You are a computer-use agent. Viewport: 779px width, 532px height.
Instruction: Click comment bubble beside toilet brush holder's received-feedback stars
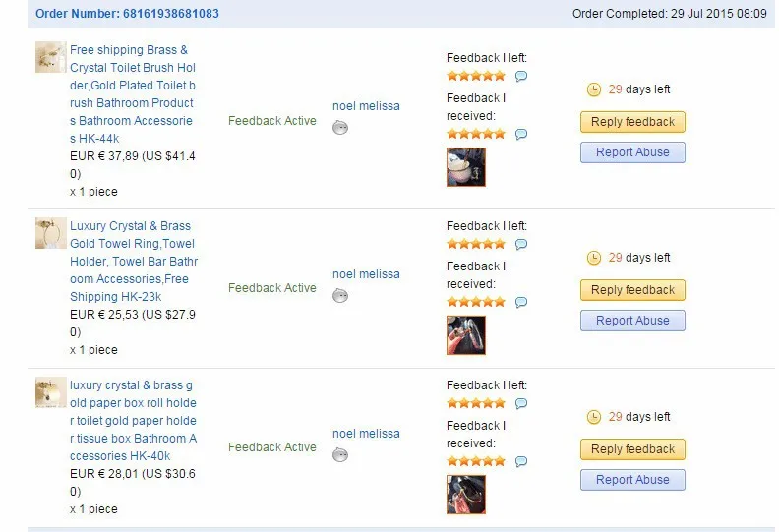click(x=521, y=134)
